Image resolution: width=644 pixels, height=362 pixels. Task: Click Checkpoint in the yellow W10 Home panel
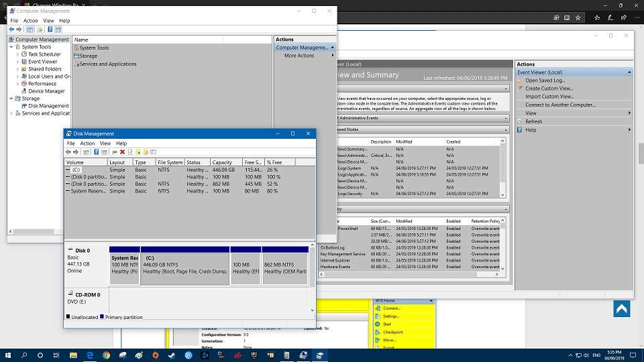tap(392, 333)
